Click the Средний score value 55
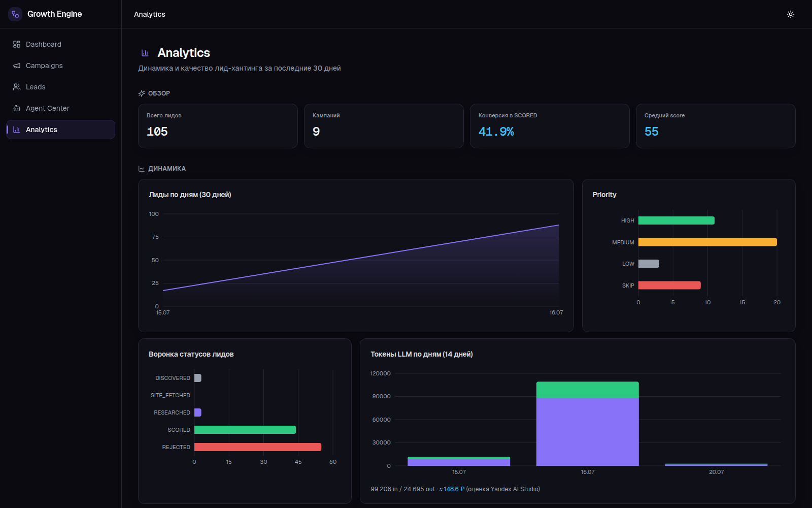812x508 pixels. tap(652, 132)
